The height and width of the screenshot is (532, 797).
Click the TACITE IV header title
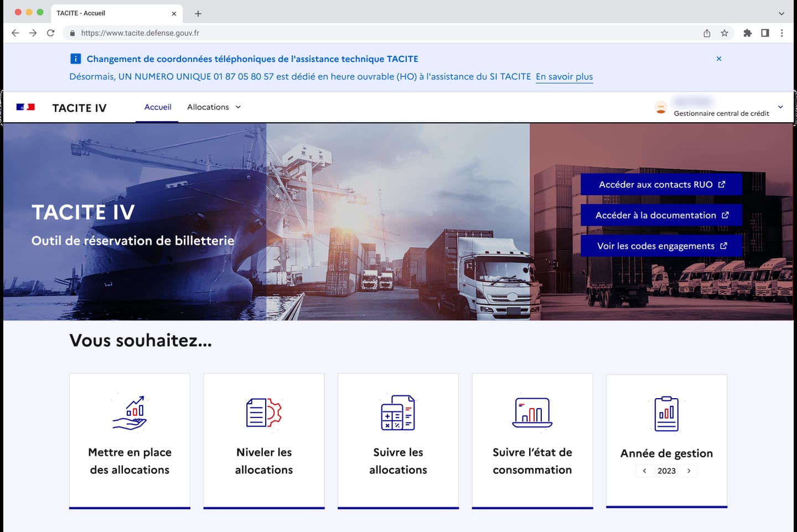(x=79, y=108)
